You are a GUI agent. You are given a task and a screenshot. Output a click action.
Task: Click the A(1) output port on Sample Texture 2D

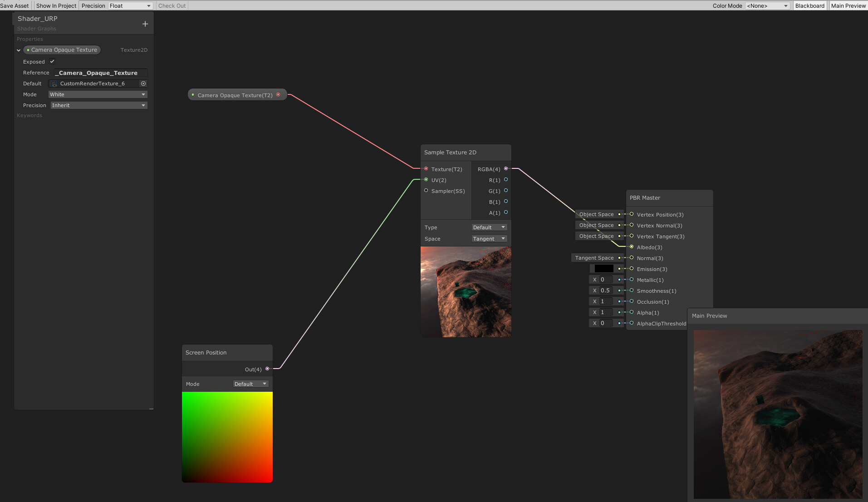[505, 212]
